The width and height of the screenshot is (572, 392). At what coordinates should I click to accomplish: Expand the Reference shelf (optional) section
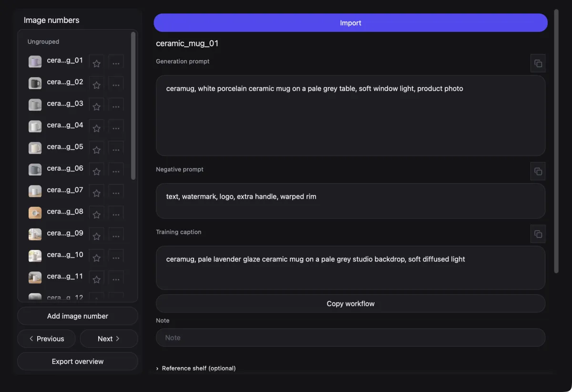point(196,368)
